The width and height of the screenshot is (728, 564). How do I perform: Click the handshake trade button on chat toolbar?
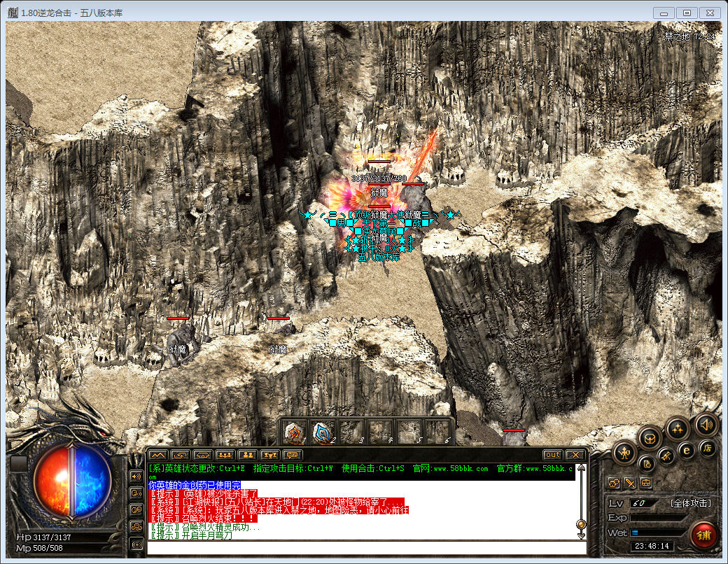coord(202,455)
